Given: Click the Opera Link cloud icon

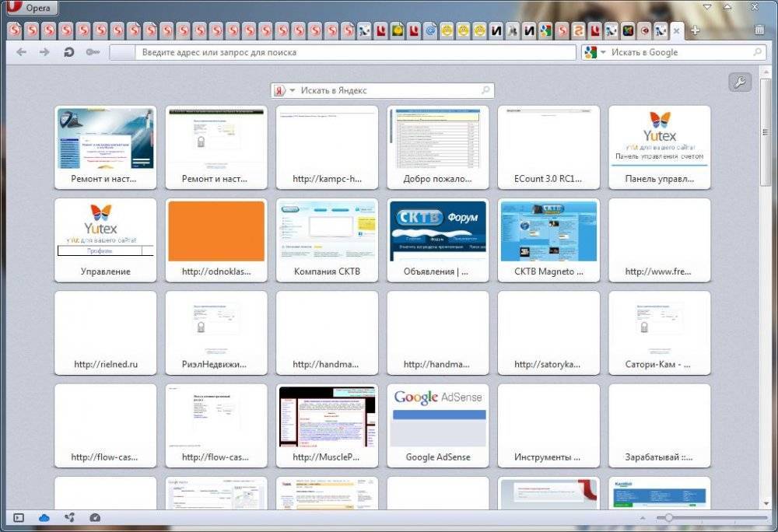Looking at the screenshot, I should point(44,517).
